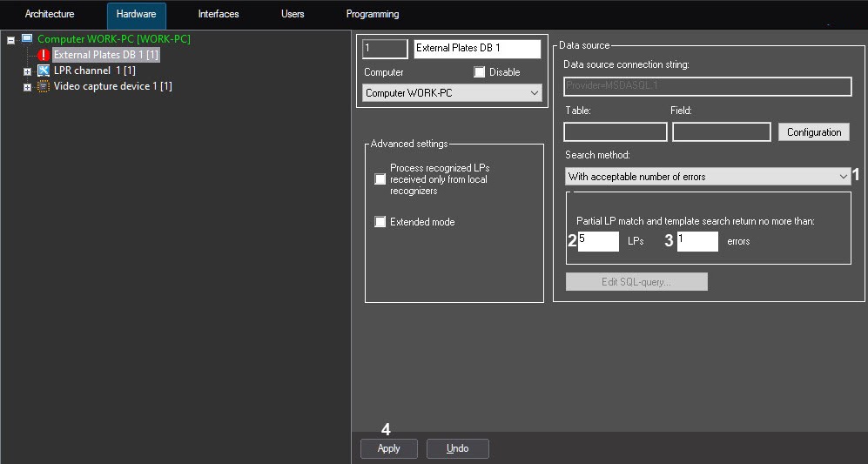The height and width of the screenshot is (464, 868).
Task: Open the Programming tab
Action: pos(373,15)
